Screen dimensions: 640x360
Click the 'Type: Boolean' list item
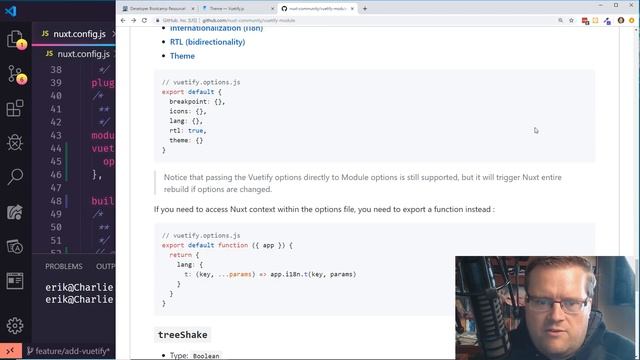pos(196,356)
